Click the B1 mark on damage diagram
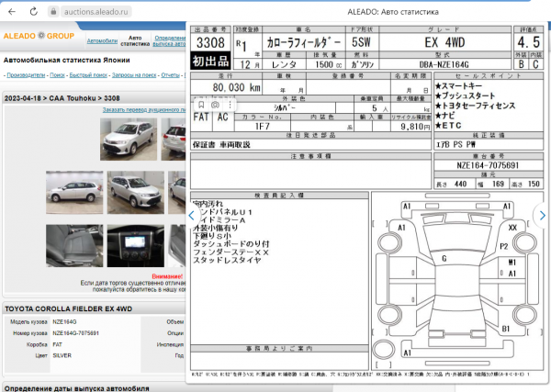 coord(505,329)
